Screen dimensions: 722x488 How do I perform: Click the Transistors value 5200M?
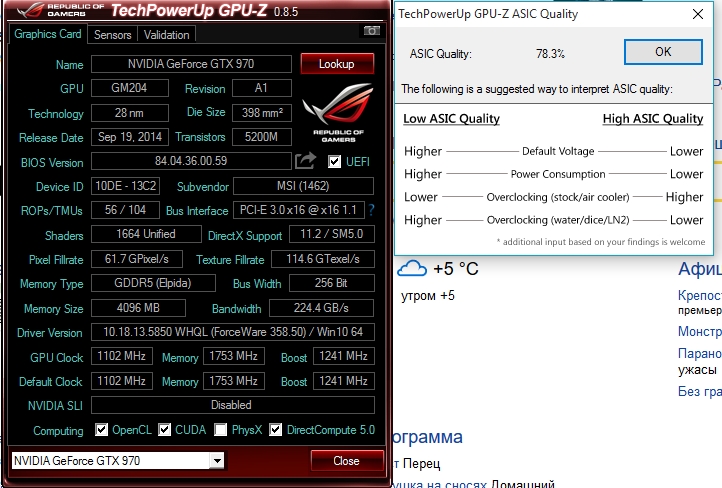[262, 137]
